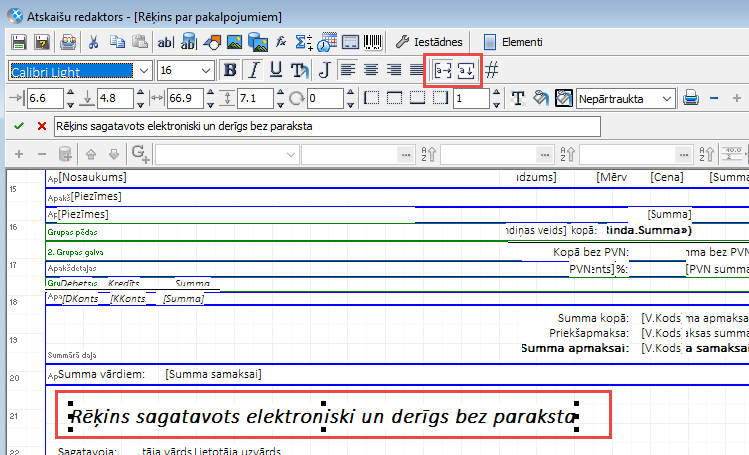The image size is (749, 455).
Task: Insert a formula (fx) element
Action: click(281, 42)
